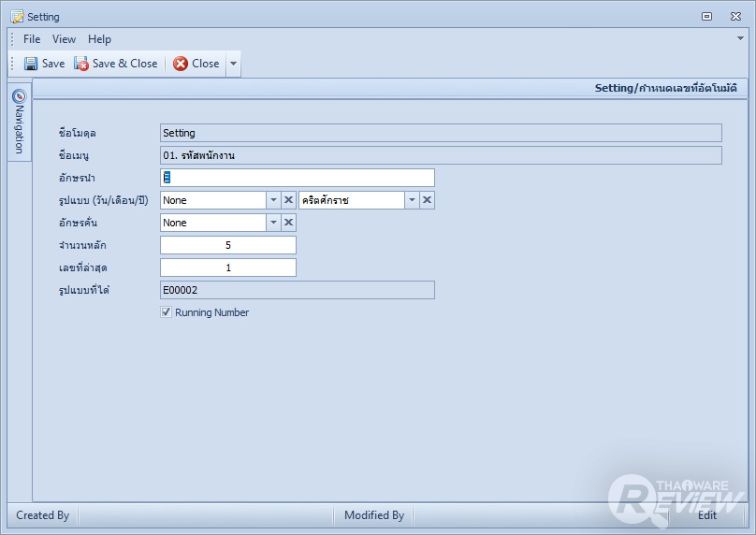Open the File menu
Viewport: 756px width, 535px height.
pyautogui.click(x=32, y=39)
